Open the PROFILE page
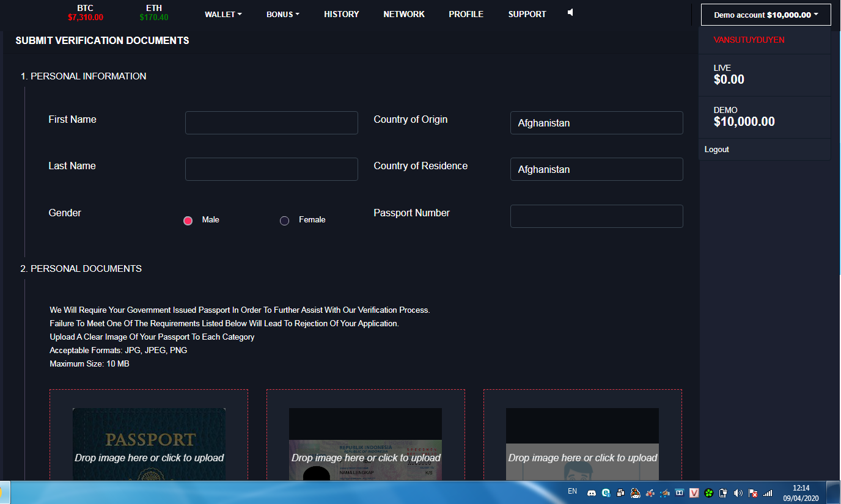 coord(466,14)
